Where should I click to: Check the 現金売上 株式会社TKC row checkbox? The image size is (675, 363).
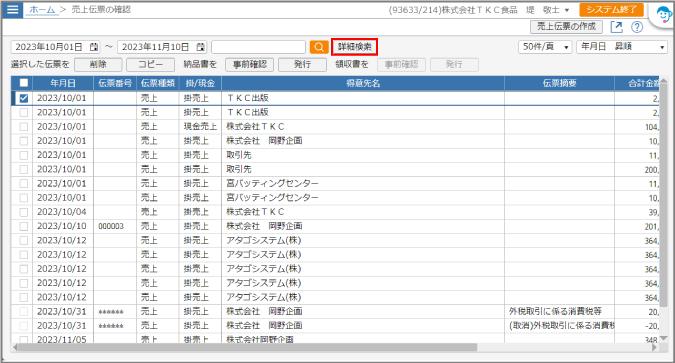(x=24, y=127)
